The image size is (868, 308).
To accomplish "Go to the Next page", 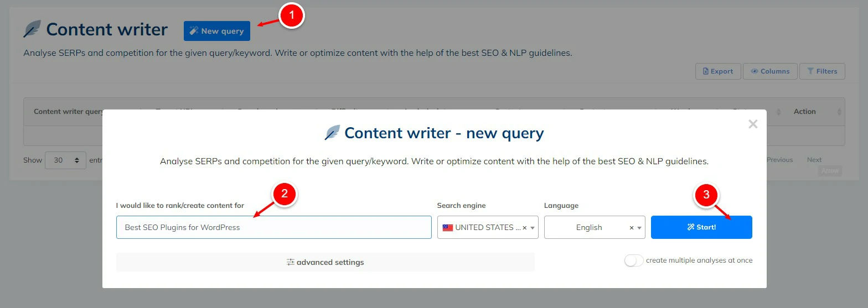I will point(814,160).
